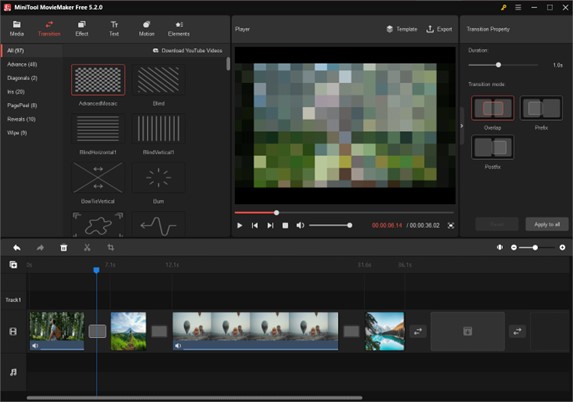Select the green mountain clip
The width and height of the screenshot is (573, 402).
click(128, 331)
